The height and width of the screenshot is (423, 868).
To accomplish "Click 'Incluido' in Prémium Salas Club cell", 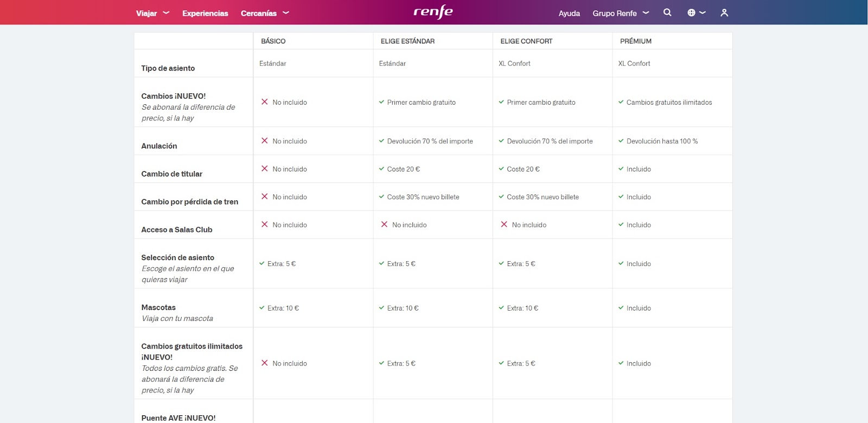I will coord(639,225).
